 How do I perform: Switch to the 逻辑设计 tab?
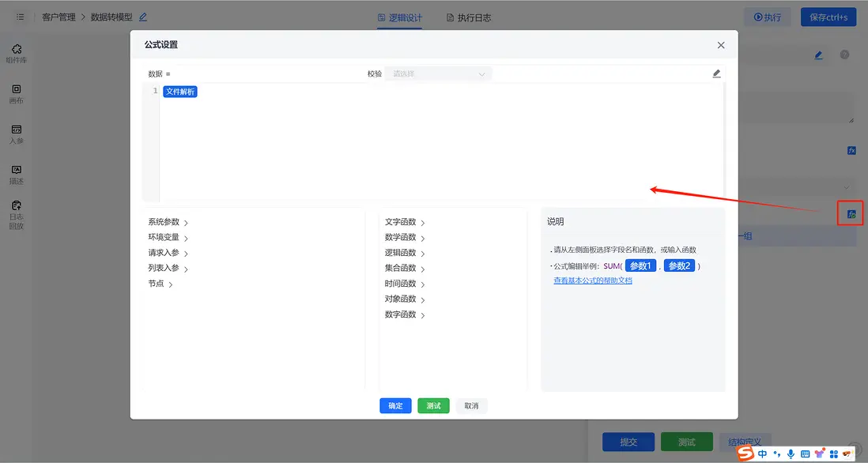(400, 17)
